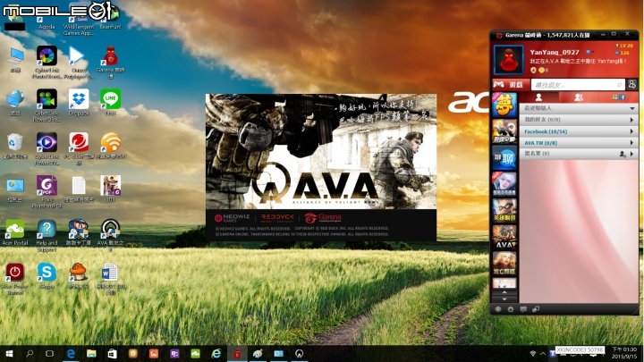Screen dimensions: 644x362
Task: Open Help and Support desktop icon
Action: [47, 236]
